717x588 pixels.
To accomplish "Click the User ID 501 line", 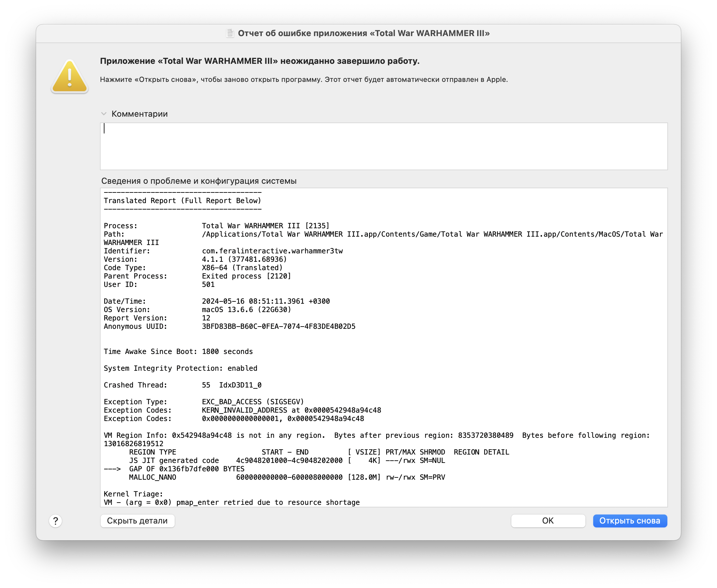I will point(159,284).
